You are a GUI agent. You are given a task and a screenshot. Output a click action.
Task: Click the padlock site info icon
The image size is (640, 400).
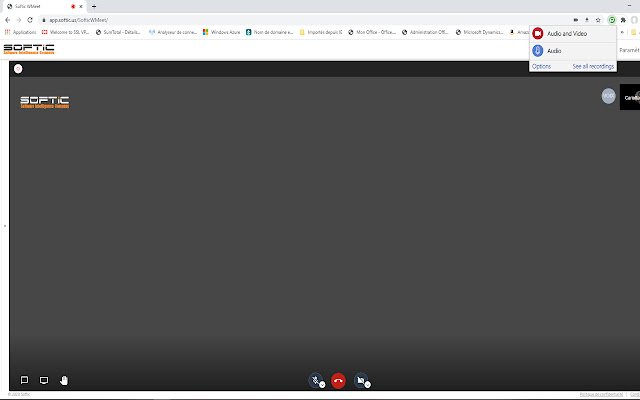pyautogui.click(x=44, y=20)
